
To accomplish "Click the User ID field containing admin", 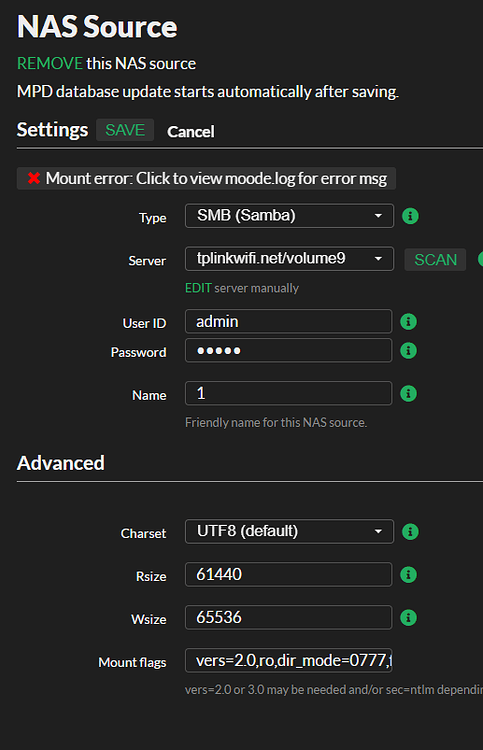I will [x=288, y=321].
